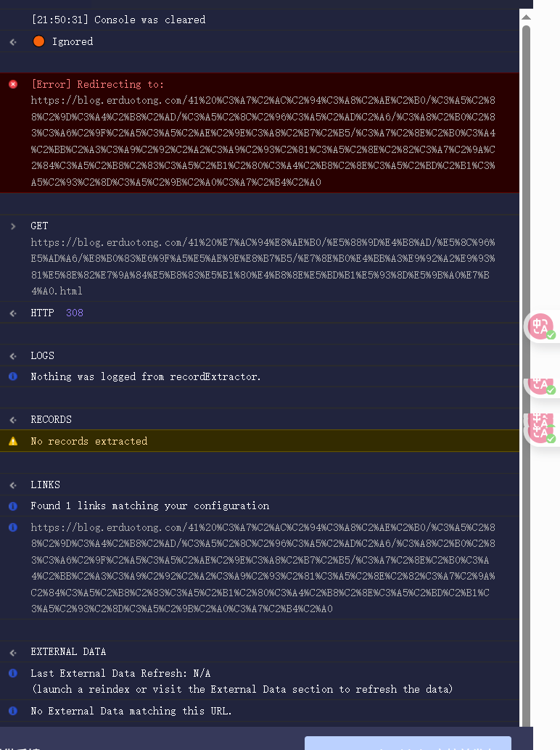This screenshot has height=750, width=560.
Task: Click info icon beside the matched link URL
Action: [x=13, y=527]
